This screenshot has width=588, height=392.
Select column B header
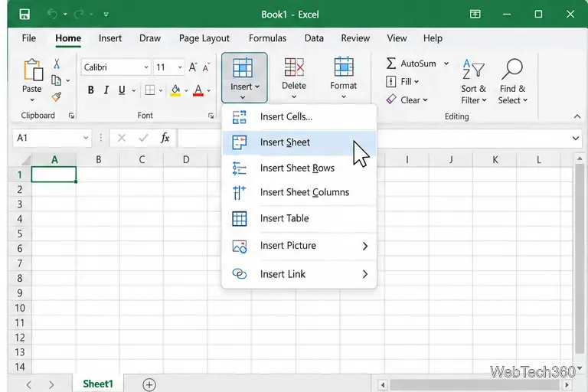pyautogui.click(x=98, y=160)
